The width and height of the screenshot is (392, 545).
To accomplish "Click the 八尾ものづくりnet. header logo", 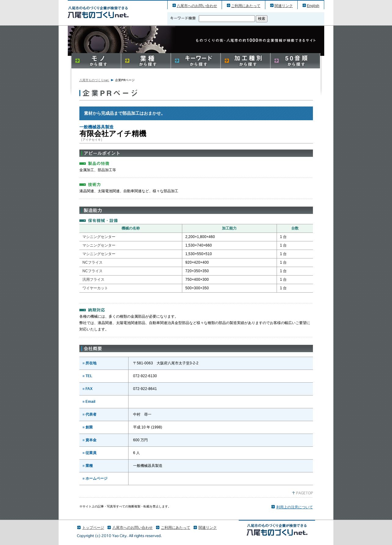I will tap(98, 13).
